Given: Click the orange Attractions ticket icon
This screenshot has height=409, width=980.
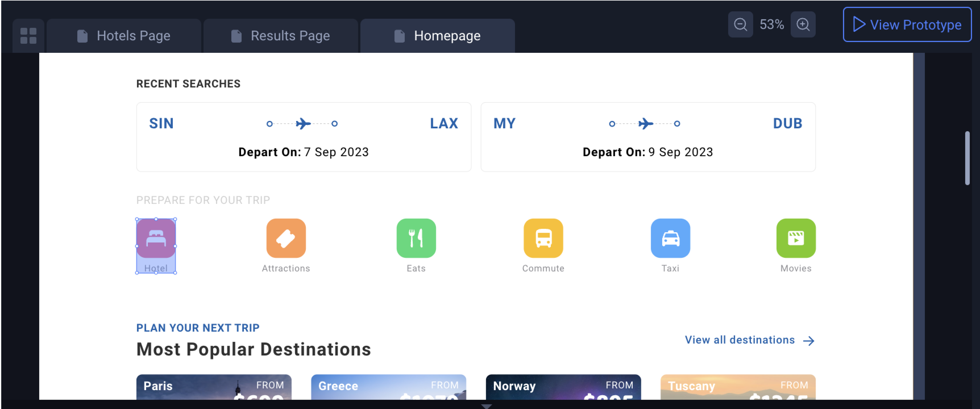Looking at the screenshot, I should (x=286, y=238).
